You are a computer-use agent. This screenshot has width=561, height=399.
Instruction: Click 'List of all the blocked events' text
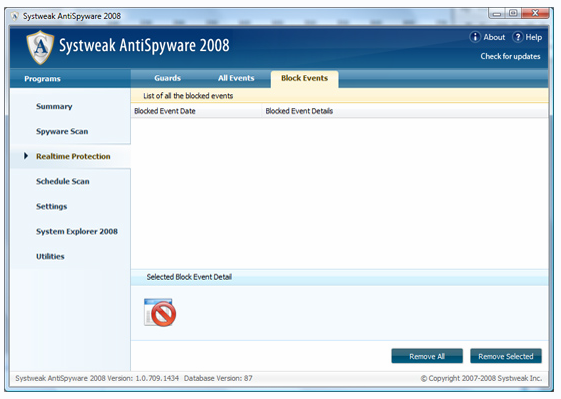(x=188, y=96)
